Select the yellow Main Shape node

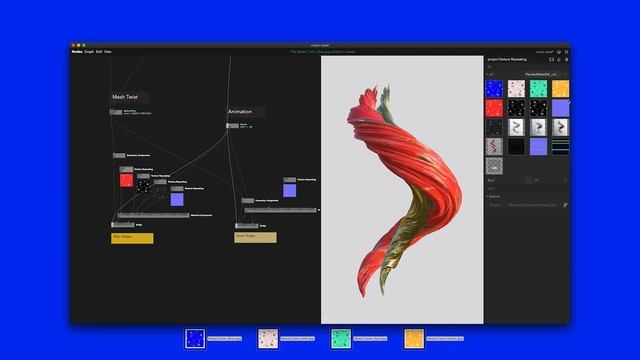132,238
